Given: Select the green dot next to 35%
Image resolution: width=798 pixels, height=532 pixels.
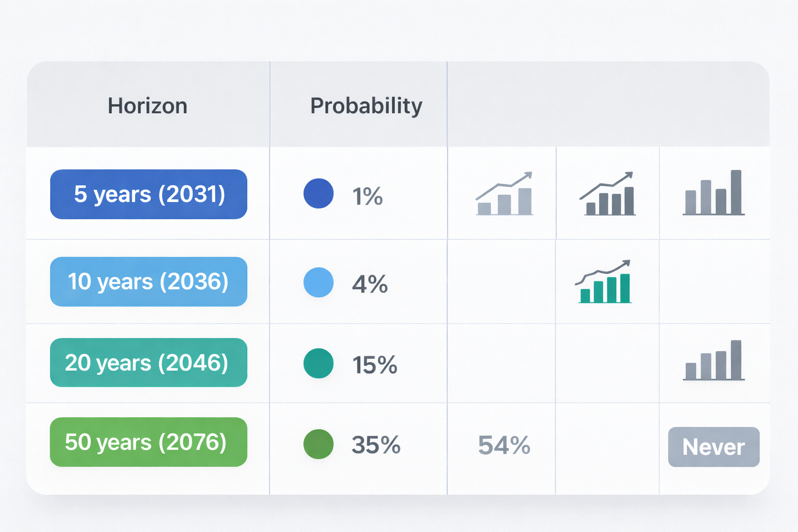Looking at the screenshot, I should (x=318, y=444).
